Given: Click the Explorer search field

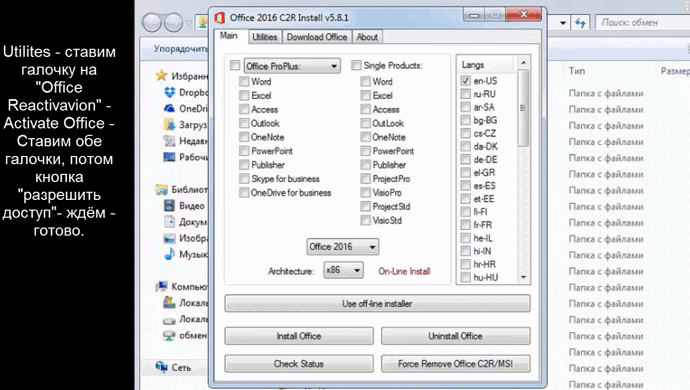Looking at the screenshot, I should 642,22.
